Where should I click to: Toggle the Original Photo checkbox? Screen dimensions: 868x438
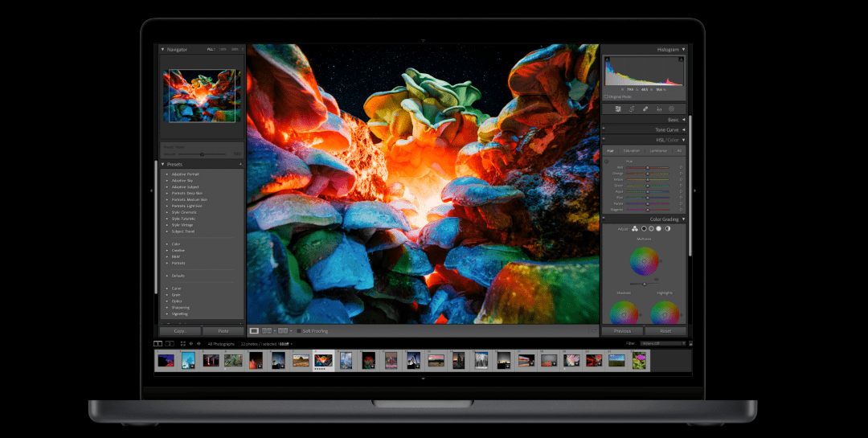(606, 97)
